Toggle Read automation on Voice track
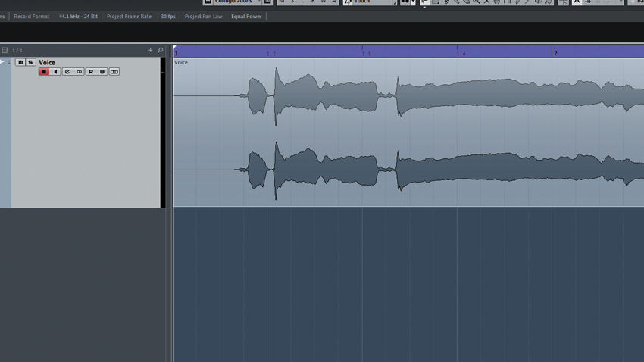This screenshot has height=362, width=644. point(91,72)
